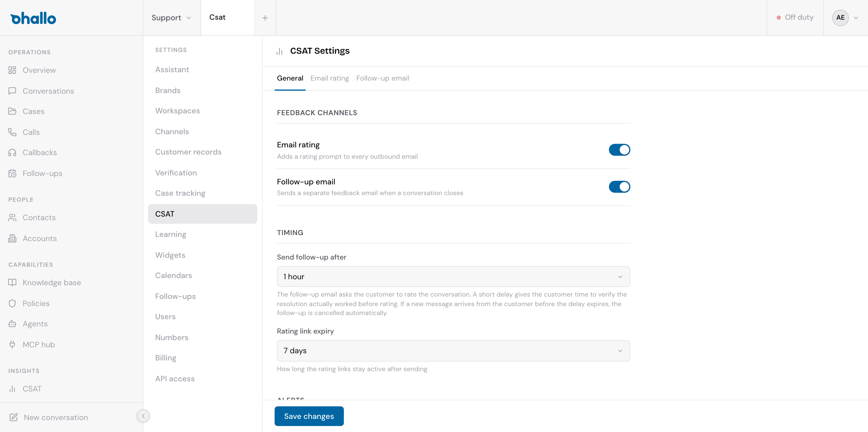Add a new tab with plus icon
The height and width of the screenshot is (432, 868).
265,18
